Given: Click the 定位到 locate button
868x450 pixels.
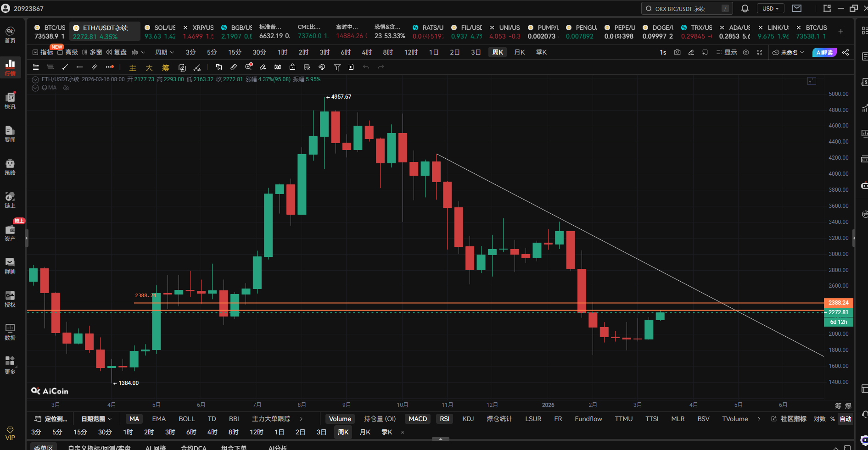Looking at the screenshot, I should 51,419.
